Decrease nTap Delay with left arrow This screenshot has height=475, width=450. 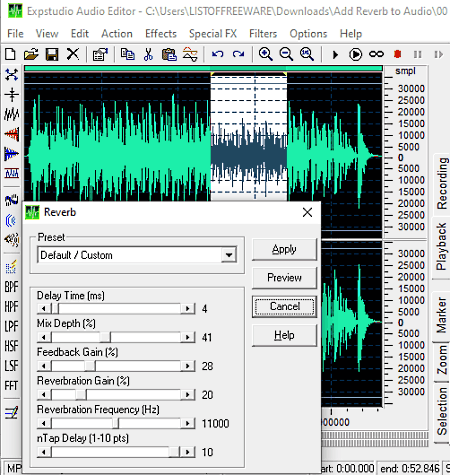pos(44,452)
